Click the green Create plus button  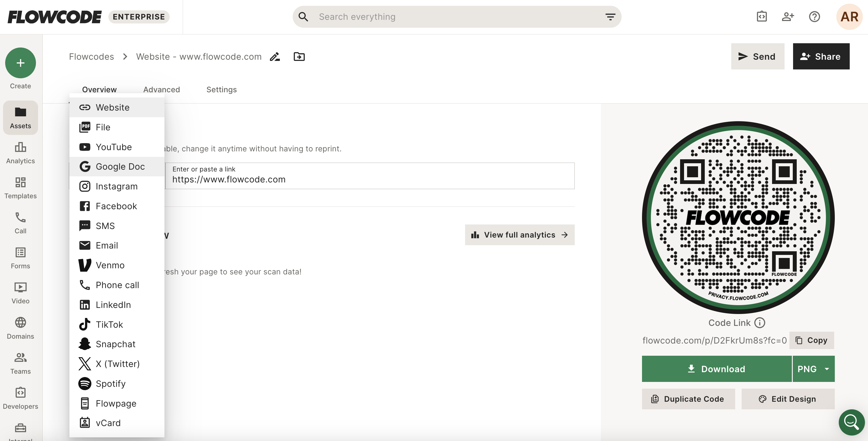pyautogui.click(x=20, y=63)
